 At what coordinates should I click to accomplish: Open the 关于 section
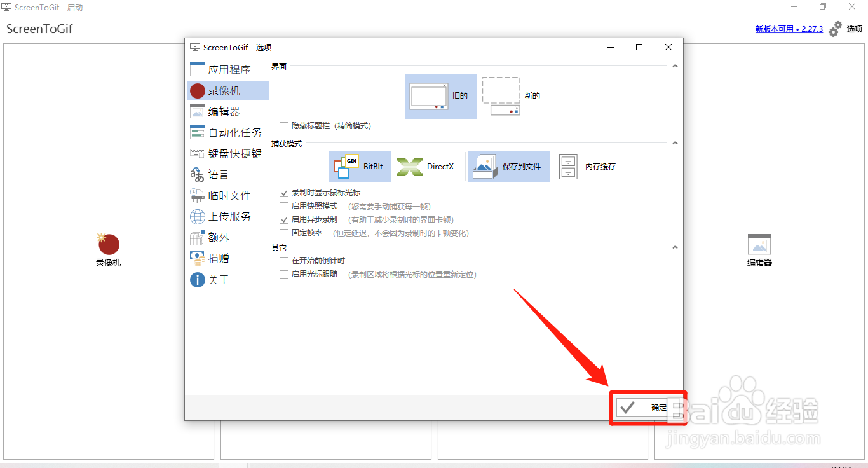pyautogui.click(x=228, y=280)
